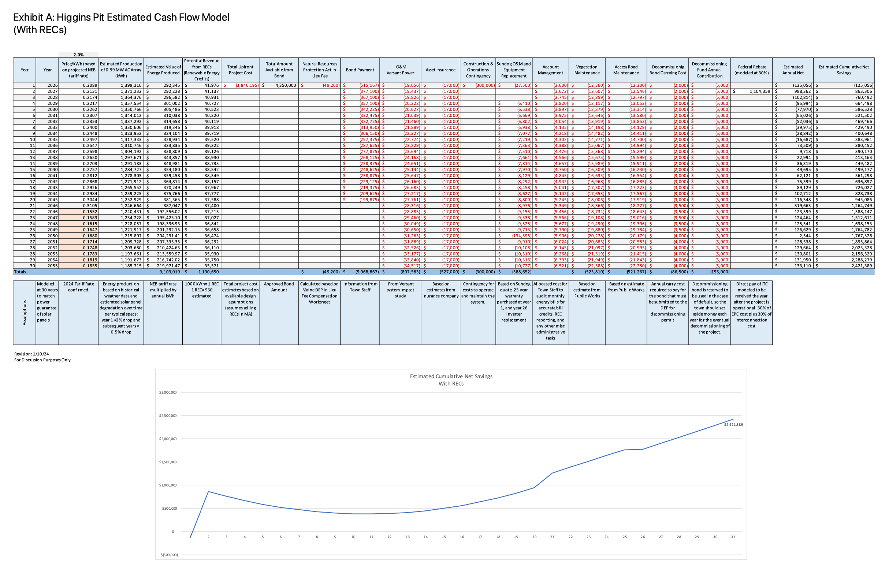Select the Approved Bond Amount assumption cell
The height and width of the screenshot is (588, 889).
coord(279,287)
